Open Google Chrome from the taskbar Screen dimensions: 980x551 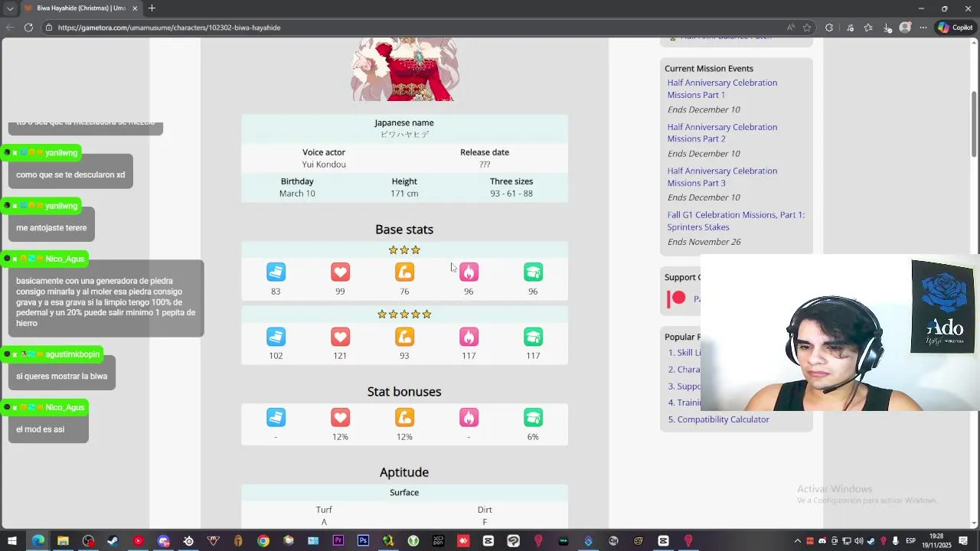tap(263, 541)
